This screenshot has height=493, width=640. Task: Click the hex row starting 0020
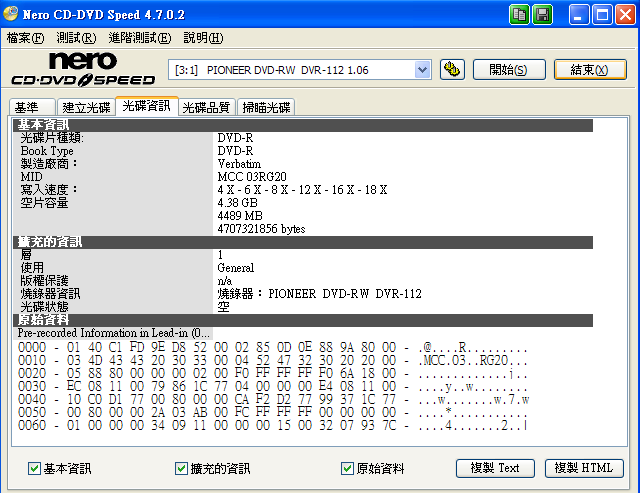pyautogui.click(x=273, y=373)
